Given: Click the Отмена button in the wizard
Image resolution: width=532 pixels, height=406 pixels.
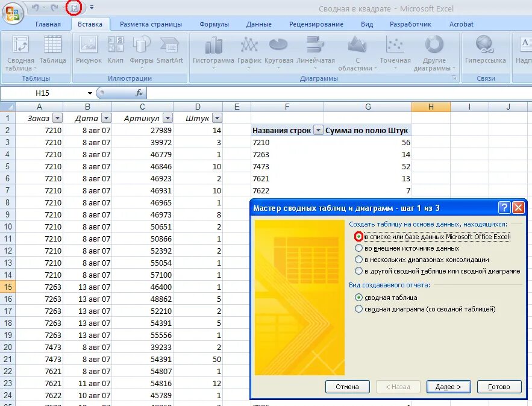Looking at the screenshot, I should [x=347, y=387].
